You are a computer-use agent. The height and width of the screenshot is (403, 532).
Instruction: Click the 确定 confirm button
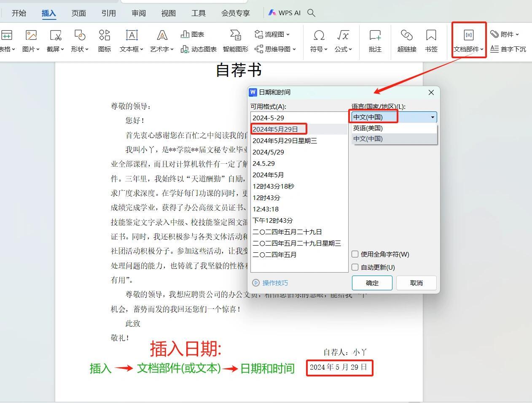pos(372,283)
